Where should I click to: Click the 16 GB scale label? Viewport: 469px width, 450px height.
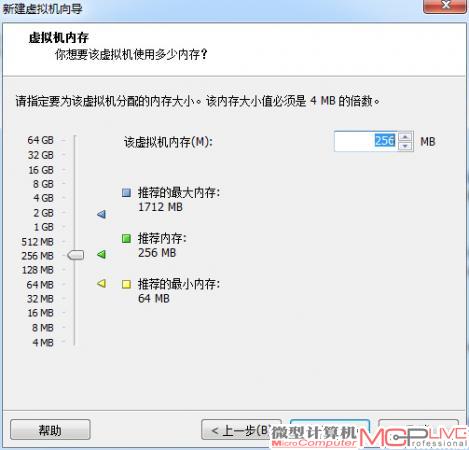point(41,170)
